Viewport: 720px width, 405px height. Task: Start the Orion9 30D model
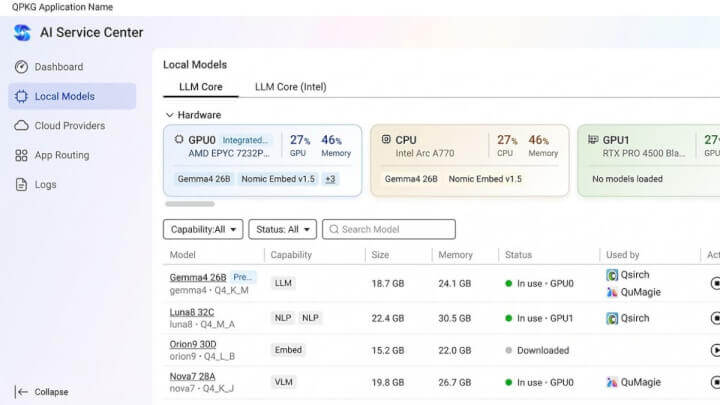[715, 350]
